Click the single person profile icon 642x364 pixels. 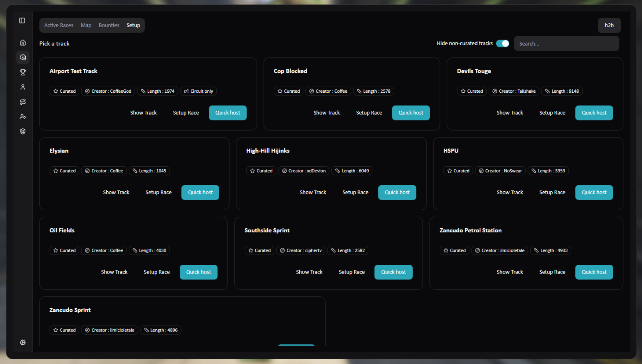(x=23, y=87)
